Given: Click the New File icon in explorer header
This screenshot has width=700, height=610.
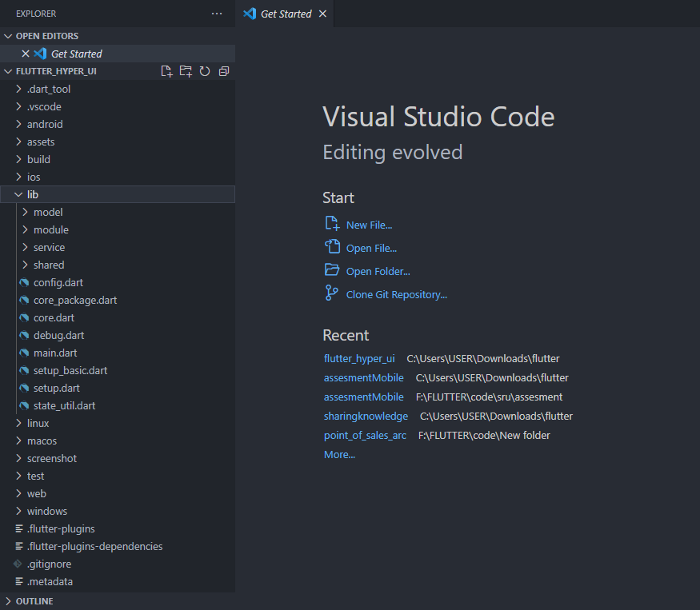Looking at the screenshot, I should point(166,71).
